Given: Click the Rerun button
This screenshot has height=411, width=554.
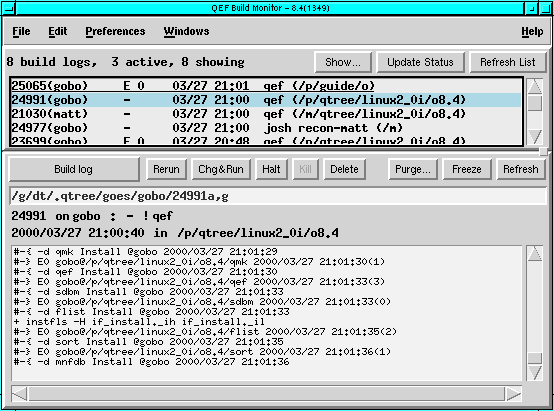Looking at the screenshot, I should click(166, 169).
